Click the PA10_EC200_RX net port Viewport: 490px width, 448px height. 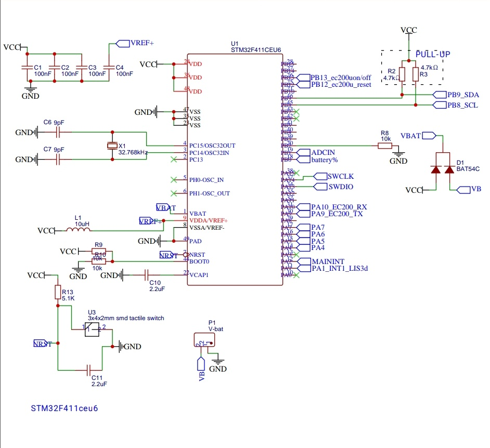(x=331, y=207)
